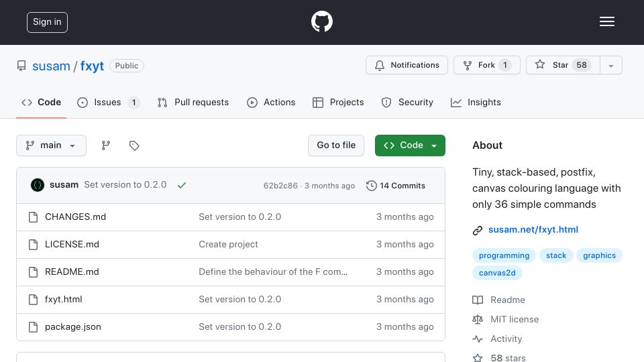Click file icon next to LICENSE.md
This screenshot has height=362, width=644.
click(x=34, y=245)
